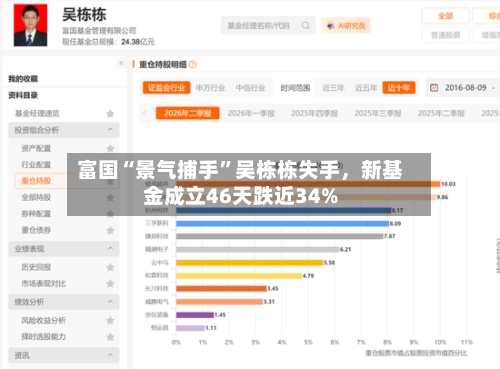Switch to 申万行业 classification

(210, 88)
